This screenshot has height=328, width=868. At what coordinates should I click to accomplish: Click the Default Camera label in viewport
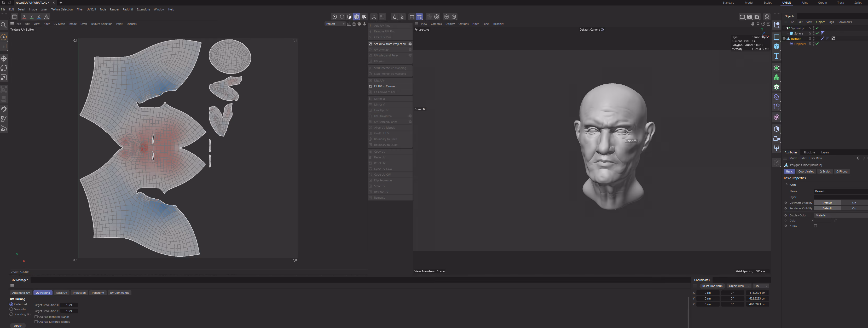point(590,30)
